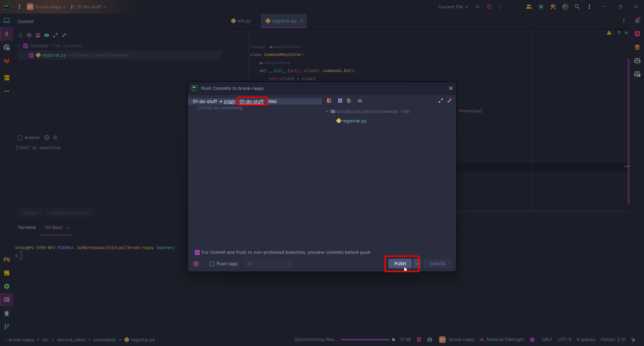Screen dimensions: 644x346
Task: Click the Rollback icon in Commit toolbar
Action: [x=29, y=35]
